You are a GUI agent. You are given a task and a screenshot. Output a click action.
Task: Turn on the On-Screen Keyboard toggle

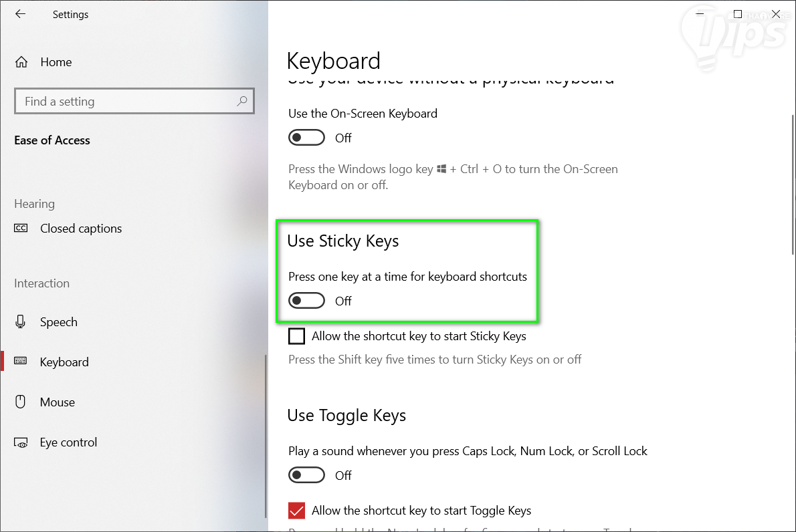[306, 138]
